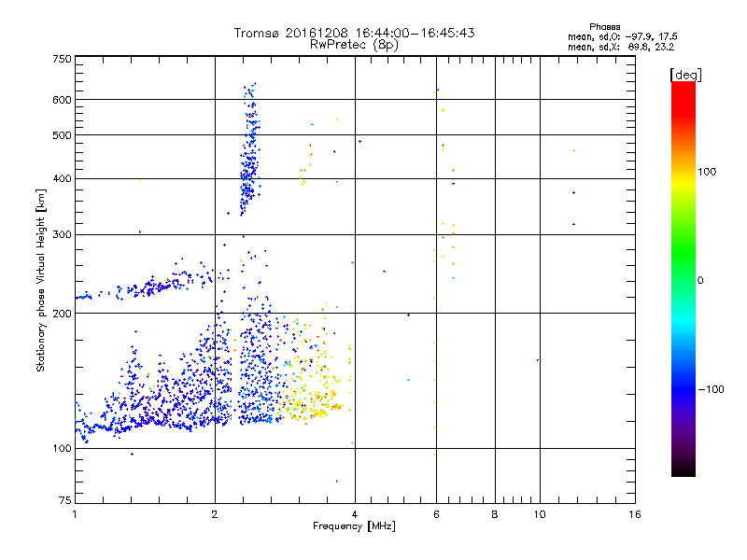
Task: Click the x-axis tick label '6'
Action: pyautogui.click(x=436, y=514)
